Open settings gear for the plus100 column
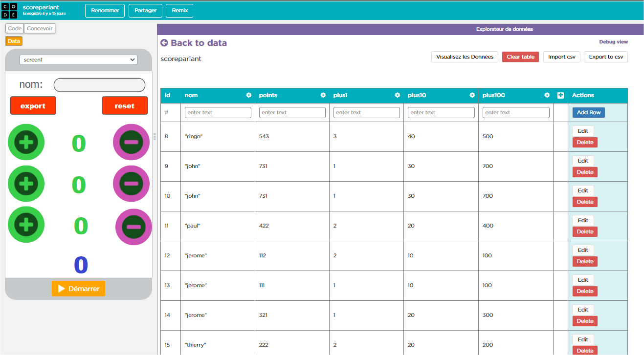 (x=547, y=95)
